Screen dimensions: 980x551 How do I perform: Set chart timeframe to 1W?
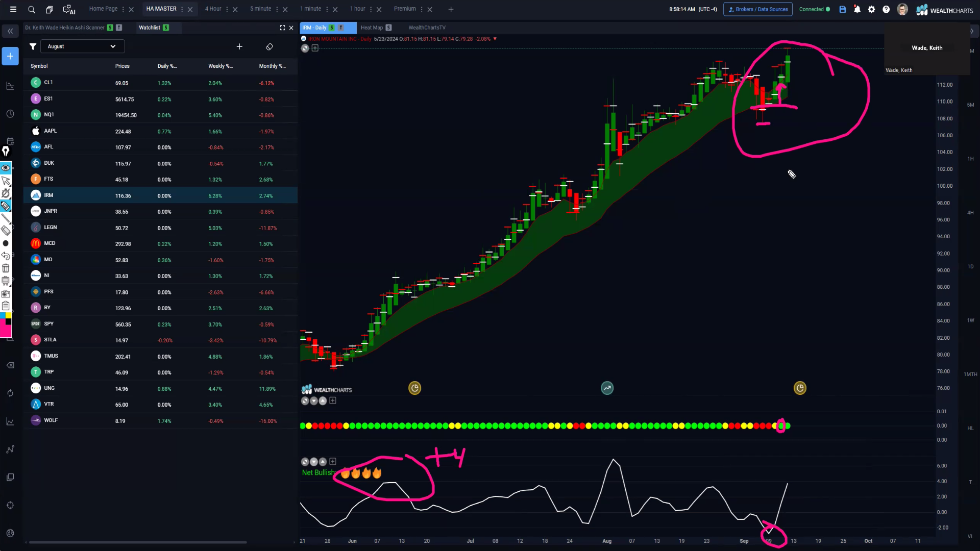pos(970,320)
